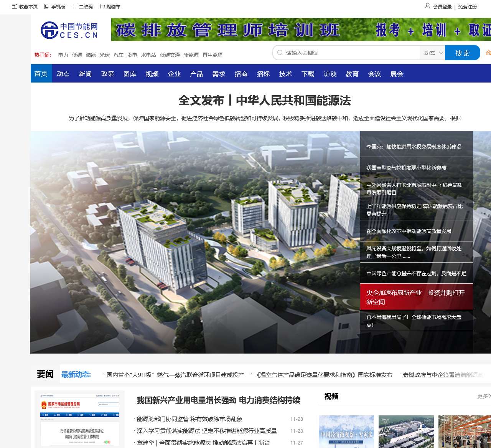Image resolution: width=491 pixels, height=448 pixels.
Task: Click the member profile icon beside 会员登录
Action: (428, 6)
